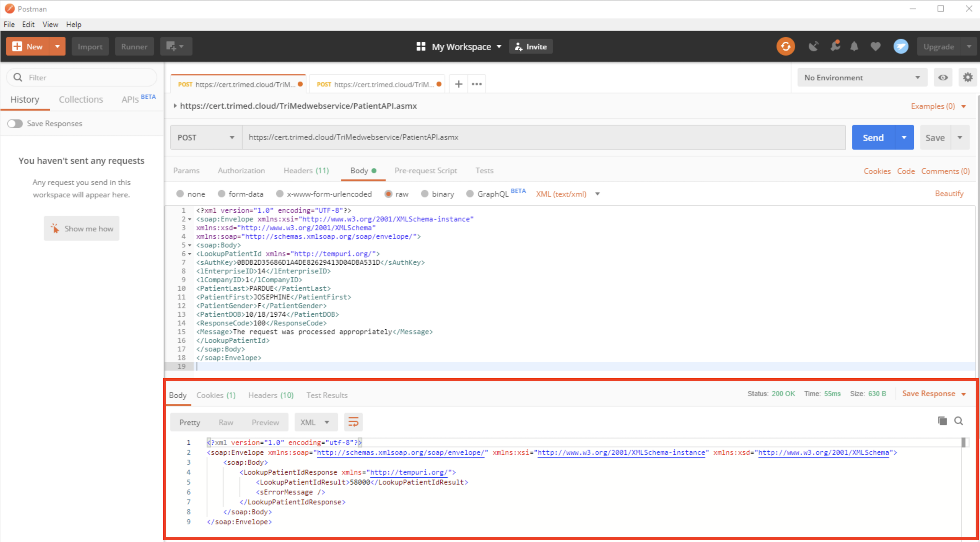This screenshot has width=980, height=542.
Task: Search the response with magnifier icon
Action: pos(959,421)
